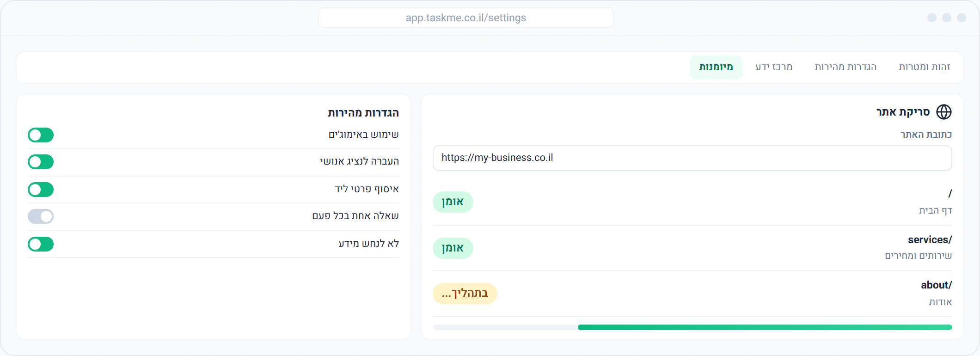Click the אומן badge for דף הבית
The height and width of the screenshot is (356, 980).
pyautogui.click(x=453, y=202)
